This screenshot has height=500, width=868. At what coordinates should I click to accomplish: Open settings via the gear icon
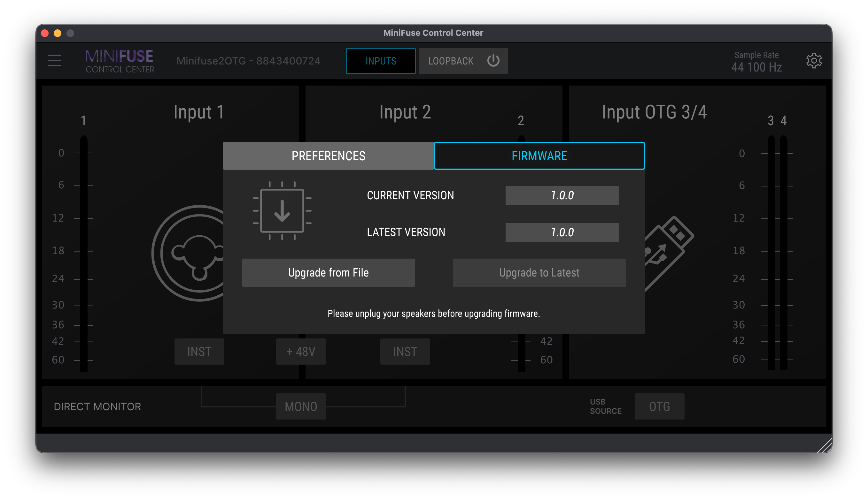point(814,61)
